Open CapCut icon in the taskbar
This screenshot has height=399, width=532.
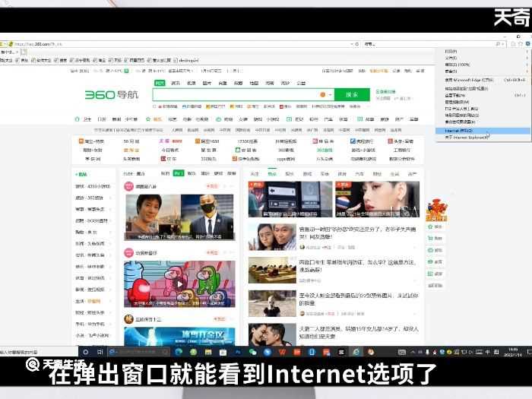[341, 352]
